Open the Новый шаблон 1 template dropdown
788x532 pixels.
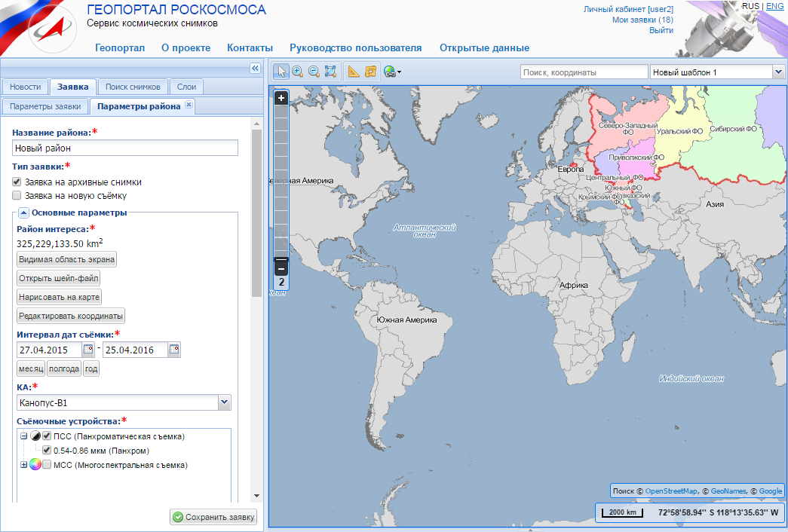coord(778,72)
